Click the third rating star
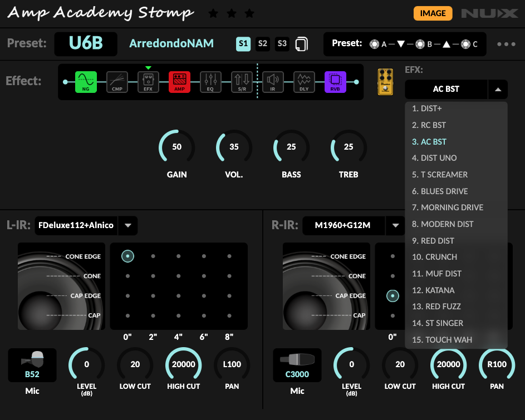The height and width of the screenshot is (420, 525). click(249, 13)
